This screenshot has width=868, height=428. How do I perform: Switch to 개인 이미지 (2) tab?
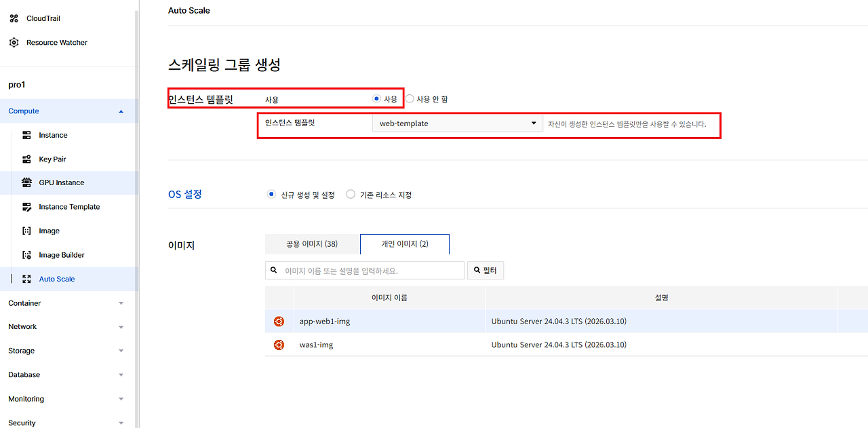[405, 244]
